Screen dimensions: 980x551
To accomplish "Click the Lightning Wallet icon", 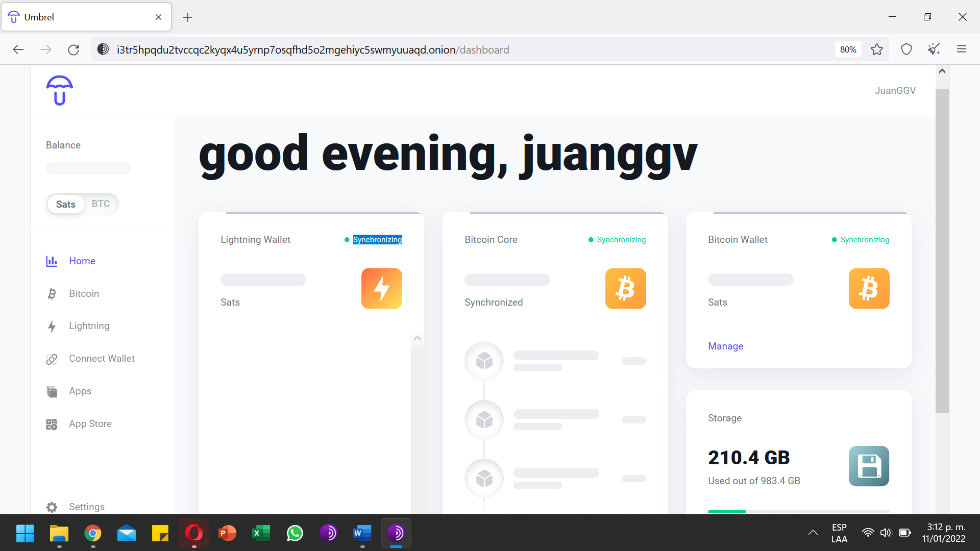I will [382, 288].
